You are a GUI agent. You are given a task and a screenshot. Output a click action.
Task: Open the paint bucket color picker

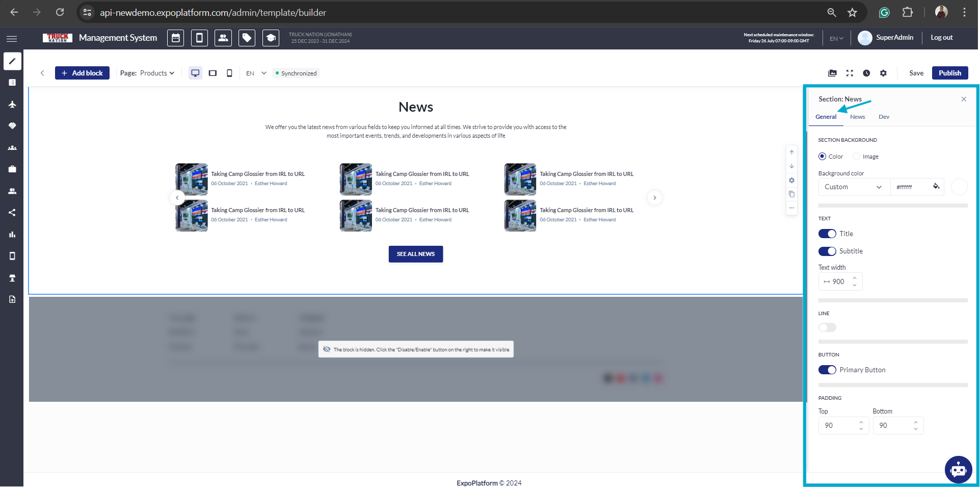tap(936, 187)
